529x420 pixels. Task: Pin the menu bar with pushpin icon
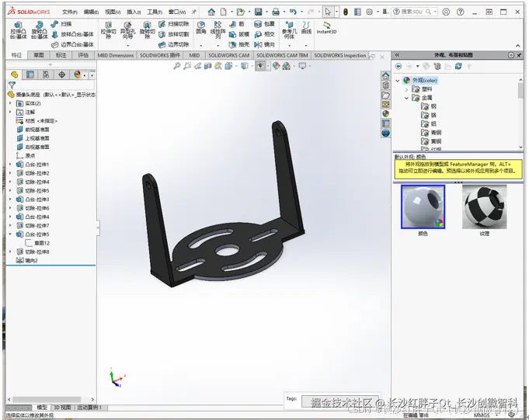pos(194,12)
